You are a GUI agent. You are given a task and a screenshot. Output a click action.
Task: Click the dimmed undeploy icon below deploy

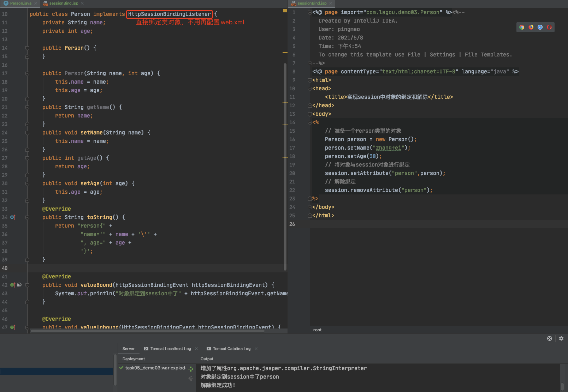point(191,378)
